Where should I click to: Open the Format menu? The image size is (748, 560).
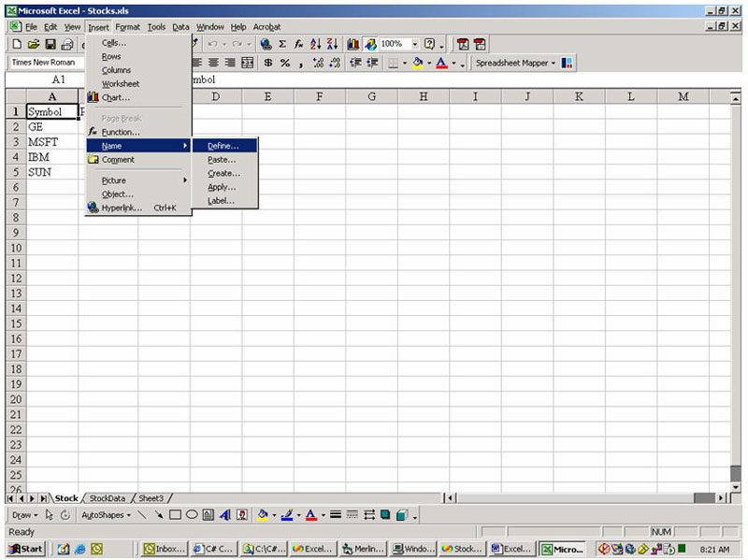(128, 27)
